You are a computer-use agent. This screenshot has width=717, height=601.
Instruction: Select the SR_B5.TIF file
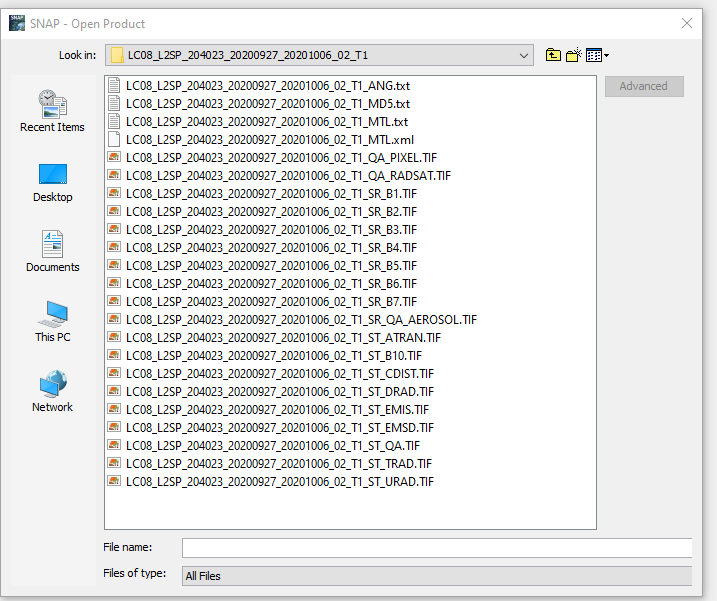[x=272, y=266]
